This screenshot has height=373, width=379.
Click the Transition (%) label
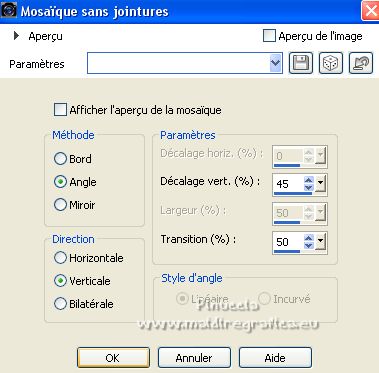(198, 239)
